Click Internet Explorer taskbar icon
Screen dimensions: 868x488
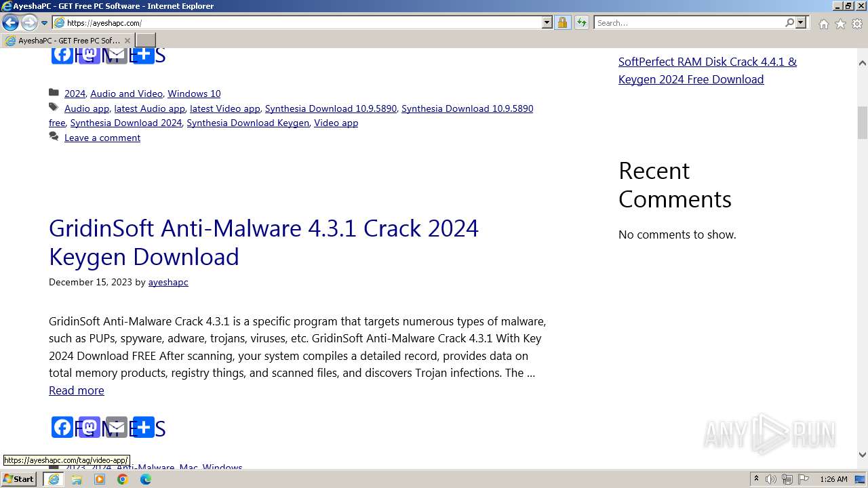(53, 479)
